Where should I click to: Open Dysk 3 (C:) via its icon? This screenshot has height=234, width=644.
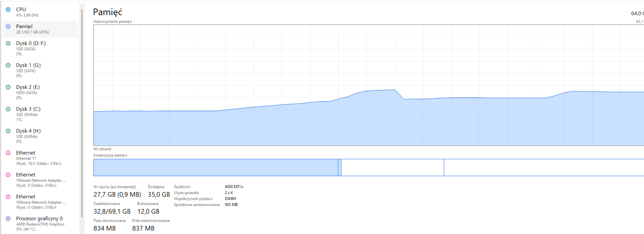pos(8,109)
